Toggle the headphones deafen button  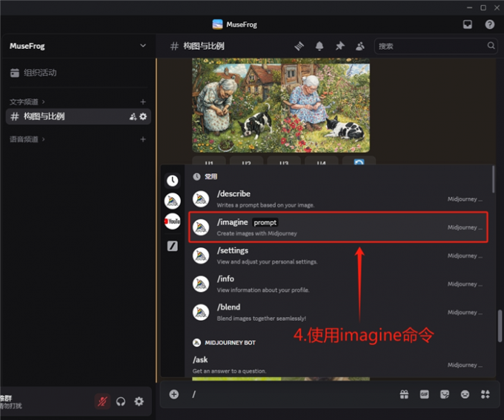click(121, 401)
